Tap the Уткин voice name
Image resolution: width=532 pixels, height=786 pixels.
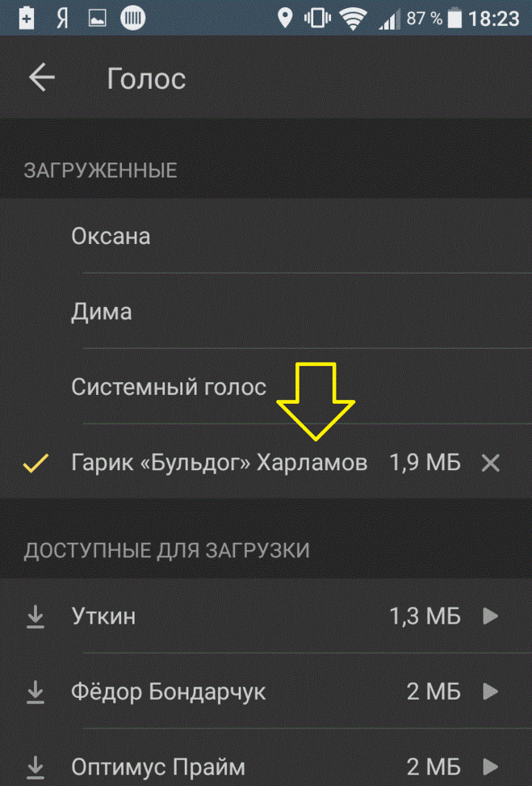click(x=103, y=616)
